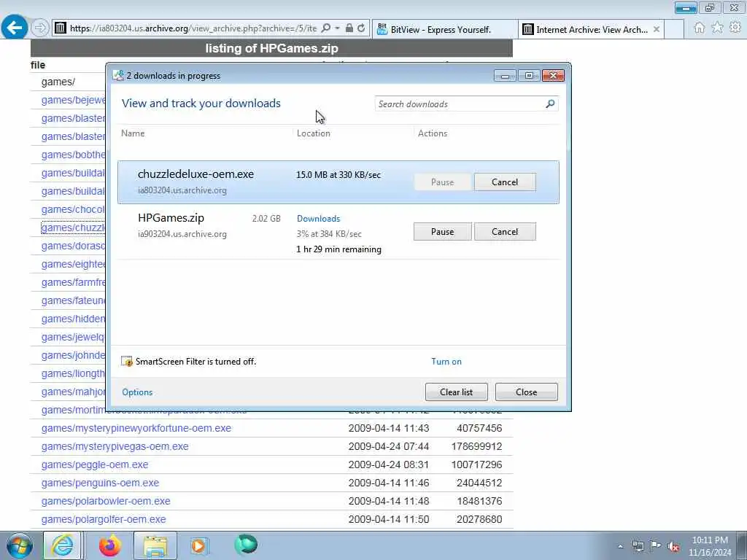The height and width of the screenshot is (560, 747).
Task: Open games/polarbowler-oem.exe link
Action: (x=106, y=501)
